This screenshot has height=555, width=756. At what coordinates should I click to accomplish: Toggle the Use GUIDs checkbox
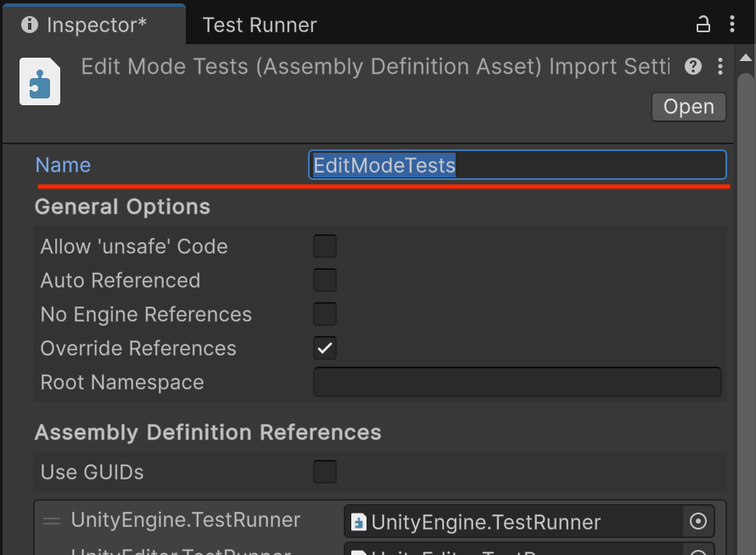[x=325, y=472]
